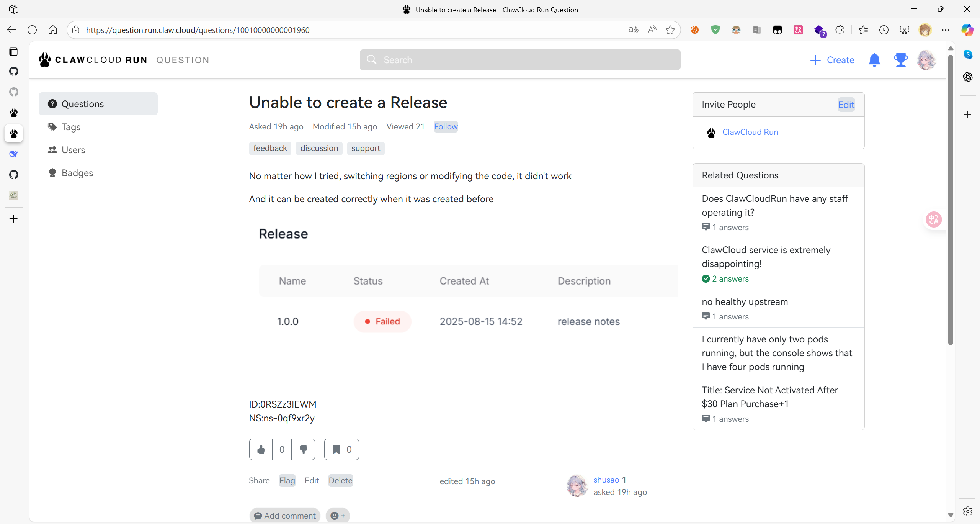Bookmark this question with the bookmark icon
The width and height of the screenshot is (980, 524).
[x=336, y=449]
